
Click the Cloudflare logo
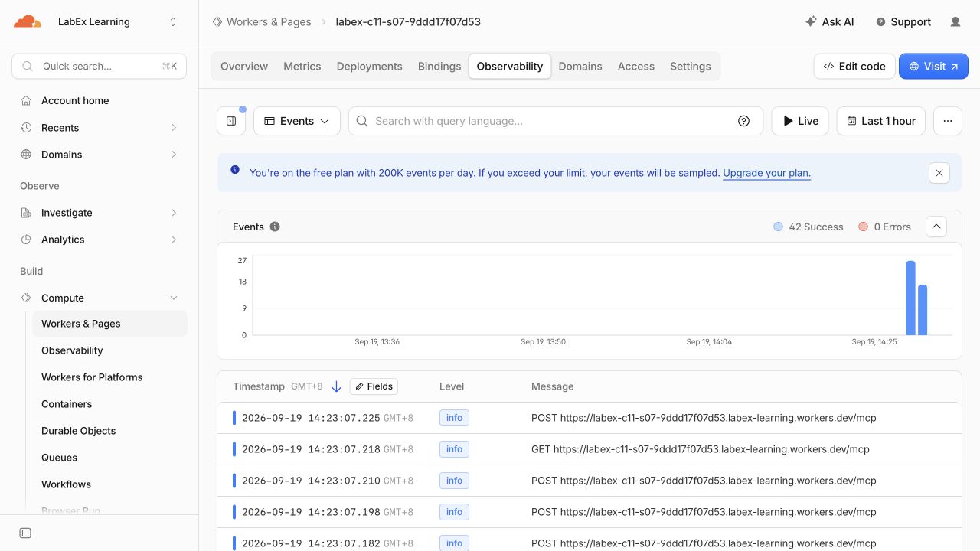(28, 21)
